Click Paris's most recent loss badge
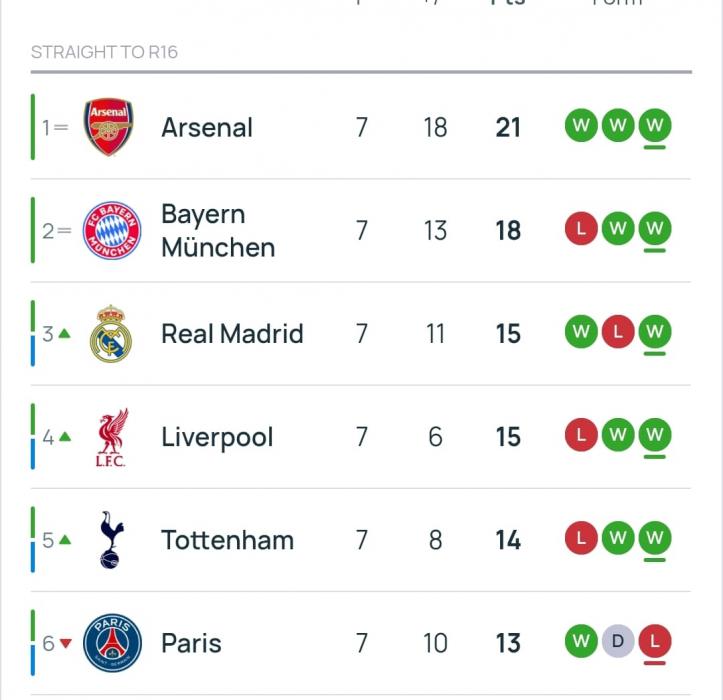This screenshot has width=723, height=700. 655,641
